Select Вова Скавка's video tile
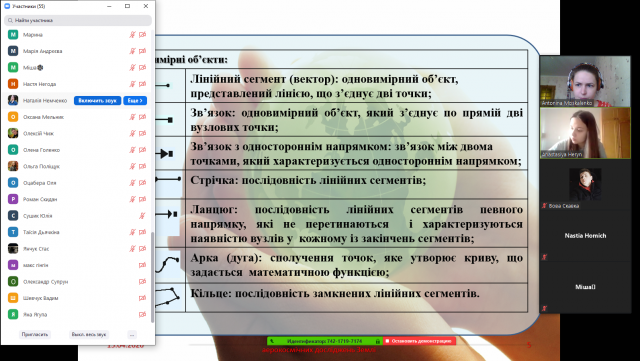This screenshot has height=361, width=640. click(585, 184)
